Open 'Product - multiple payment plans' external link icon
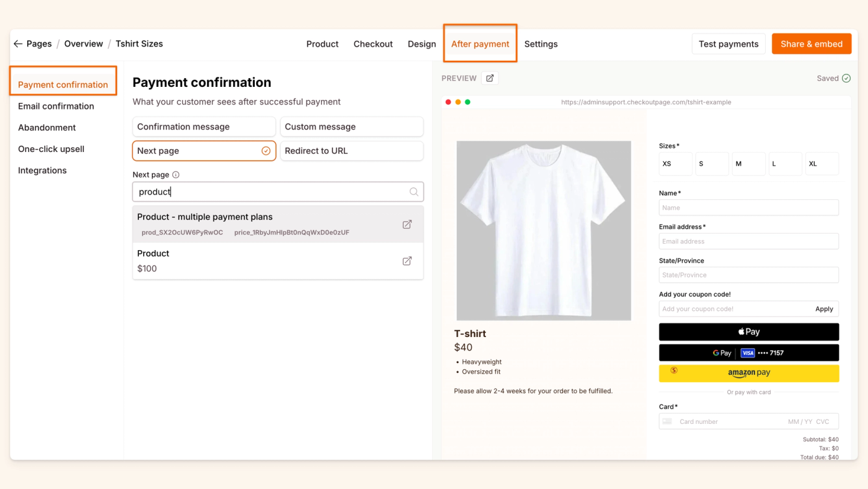Image resolution: width=868 pixels, height=489 pixels. (407, 224)
